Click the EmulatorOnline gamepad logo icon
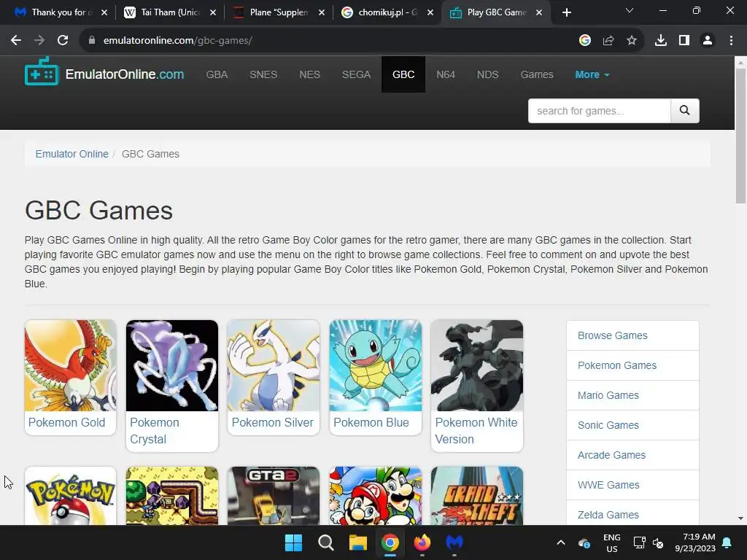 42,71
